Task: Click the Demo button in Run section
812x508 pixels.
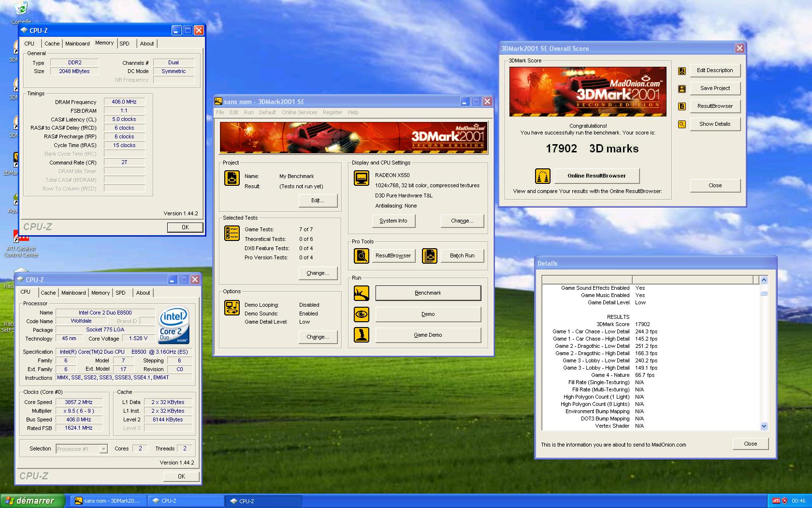Action: pos(428,314)
